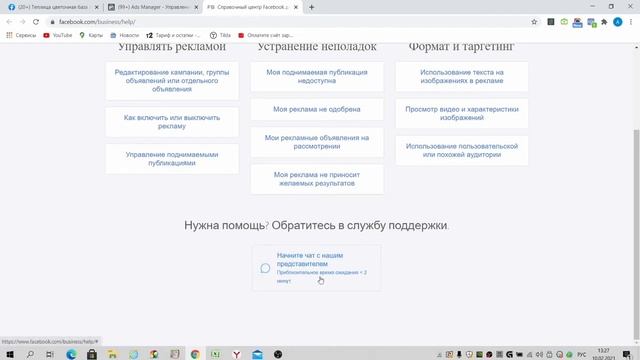Open the Chrome profile avatar
Viewport: 640px width, 360px height.
point(618,22)
